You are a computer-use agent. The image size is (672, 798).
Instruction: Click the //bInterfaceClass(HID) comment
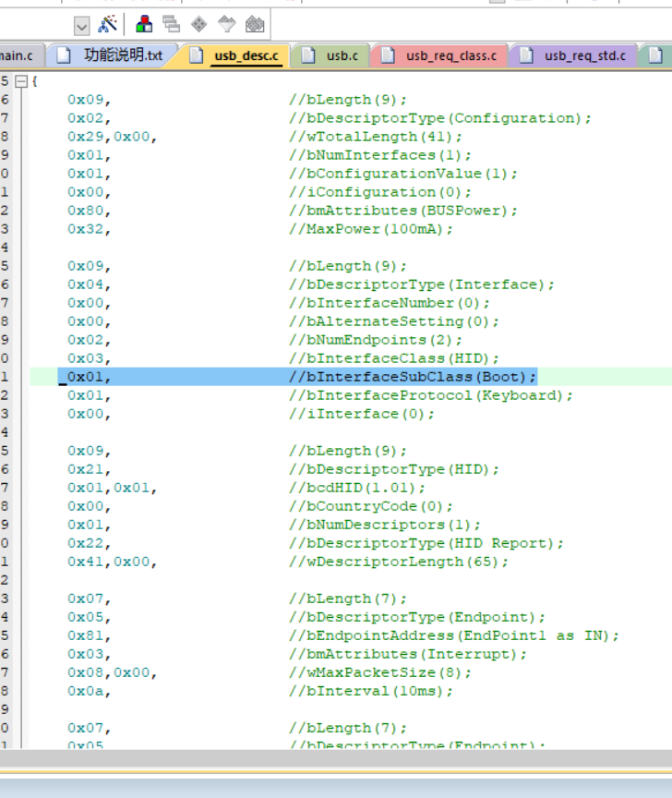click(x=394, y=358)
